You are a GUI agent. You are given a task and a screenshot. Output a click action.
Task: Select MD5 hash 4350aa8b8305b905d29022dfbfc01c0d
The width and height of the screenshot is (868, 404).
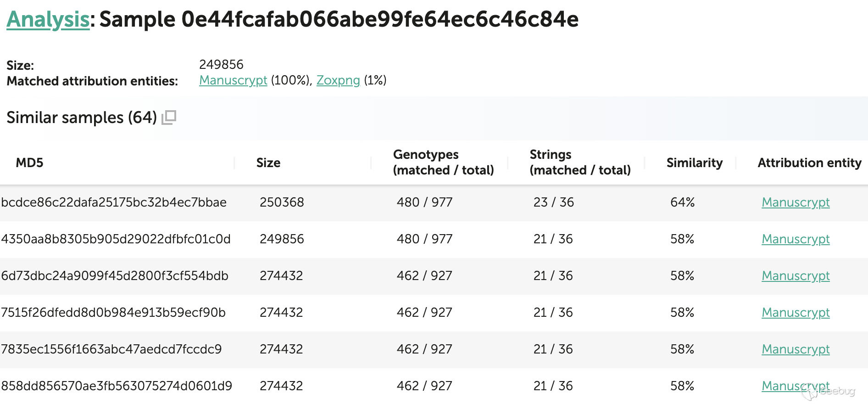point(116,239)
